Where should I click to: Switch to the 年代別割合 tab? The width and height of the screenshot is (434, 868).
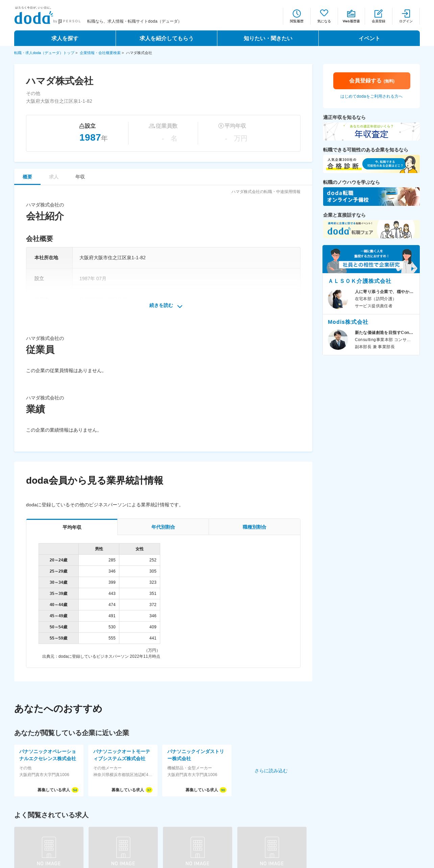pyautogui.click(x=163, y=527)
